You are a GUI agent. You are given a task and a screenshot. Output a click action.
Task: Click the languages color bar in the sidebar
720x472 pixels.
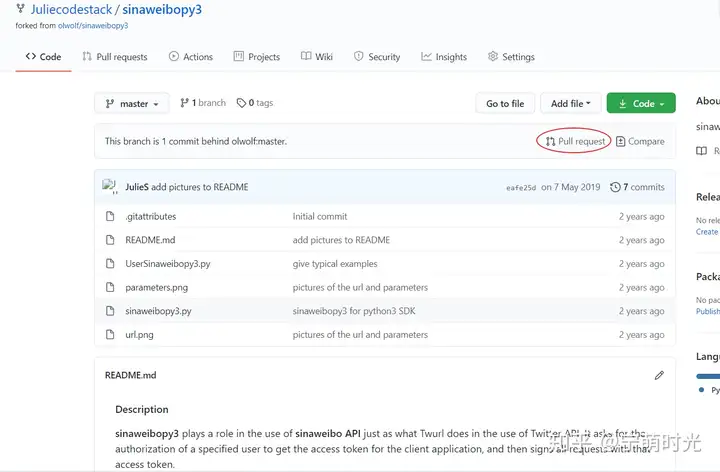(708, 376)
